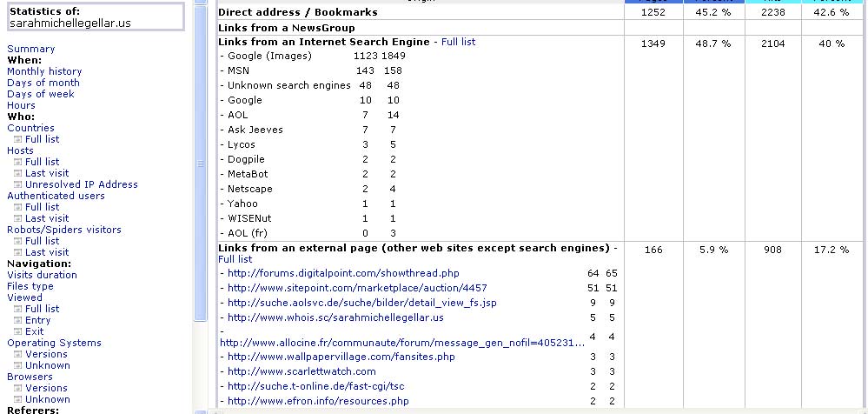Open Files type report
868x414 pixels.
30,286
